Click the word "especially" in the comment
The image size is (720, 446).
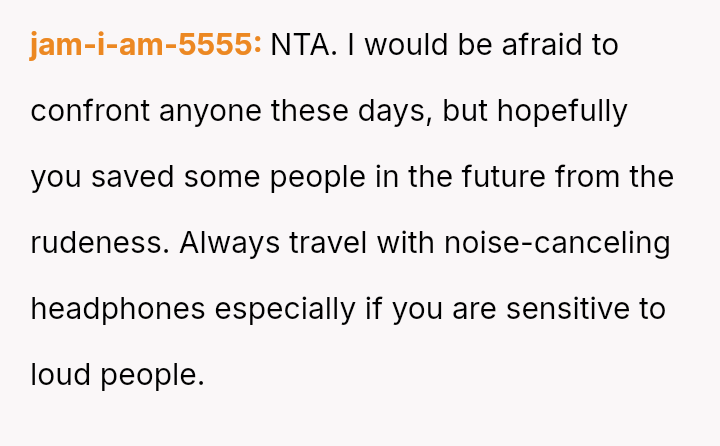click(284, 309)
